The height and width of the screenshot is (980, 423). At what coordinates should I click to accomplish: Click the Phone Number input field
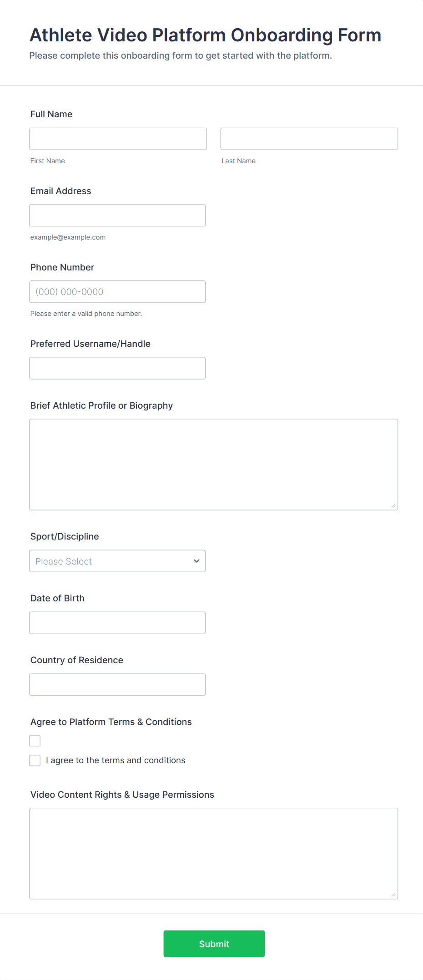coord(117,292)
